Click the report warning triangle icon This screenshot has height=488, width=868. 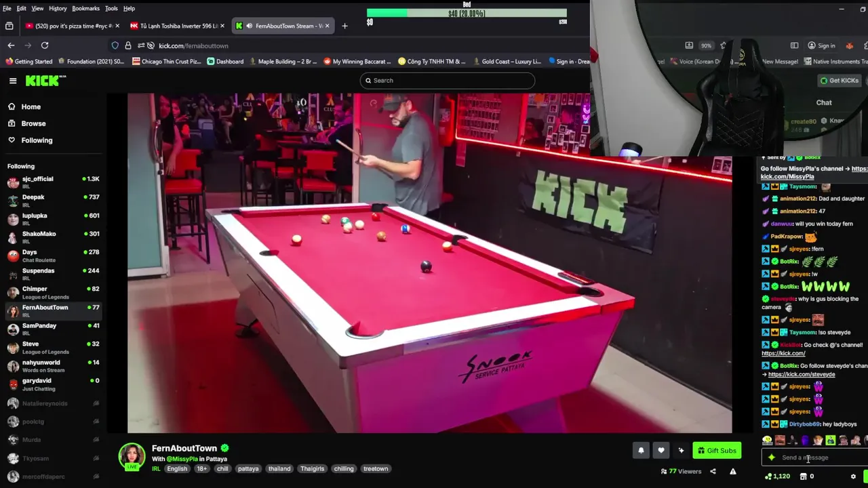[733, 471]
